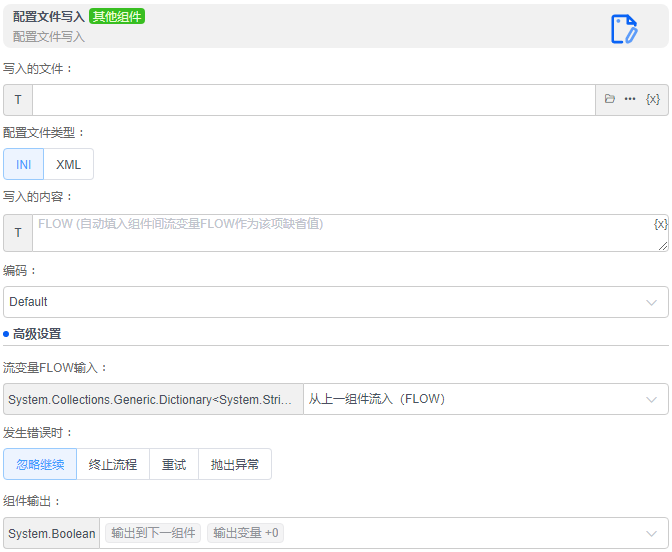Viewport: 672px width, 552px height.
Task: Click the 写入的内容 FLOW text area
Action: tap(340, 233)
